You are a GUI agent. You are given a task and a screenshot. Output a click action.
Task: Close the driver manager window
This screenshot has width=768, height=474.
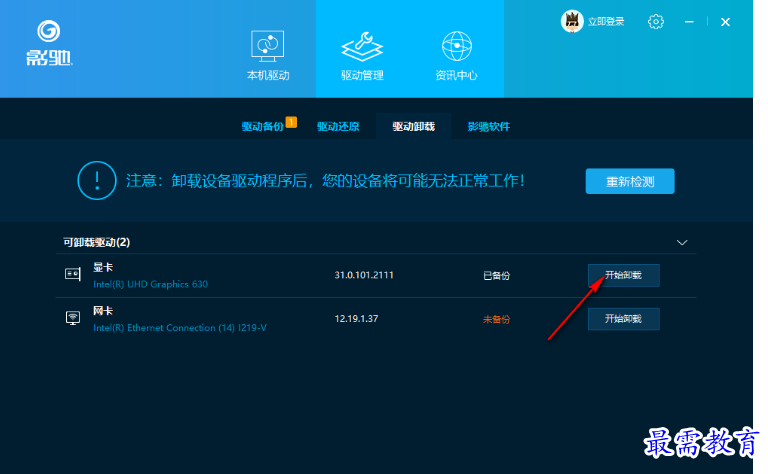tap(725, 22)
